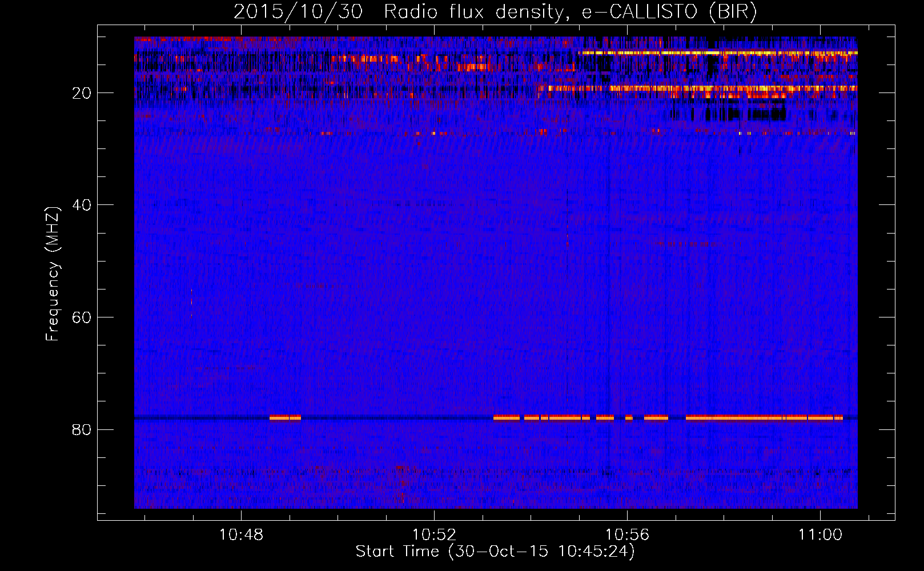Click the frequency tick label '80'

82,429
